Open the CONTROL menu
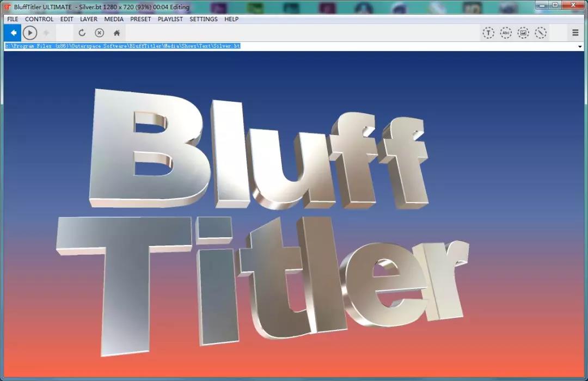The image size is (588, 381). click(39, 19)
